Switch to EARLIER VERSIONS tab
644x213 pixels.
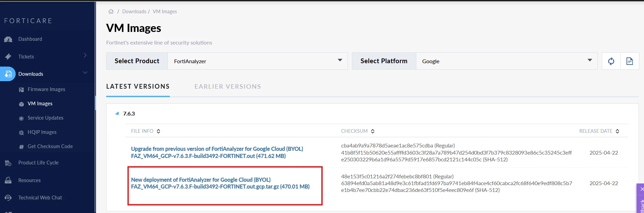[x=228, y=87]
